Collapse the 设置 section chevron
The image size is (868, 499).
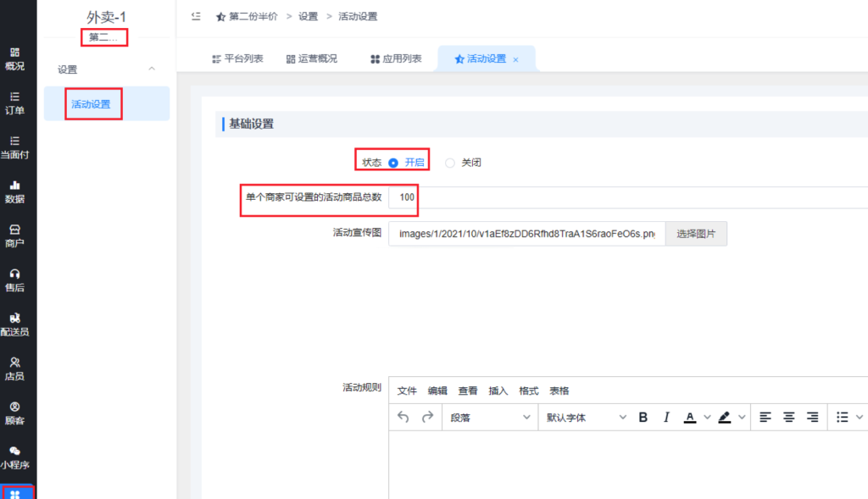(x=152, y=69)
